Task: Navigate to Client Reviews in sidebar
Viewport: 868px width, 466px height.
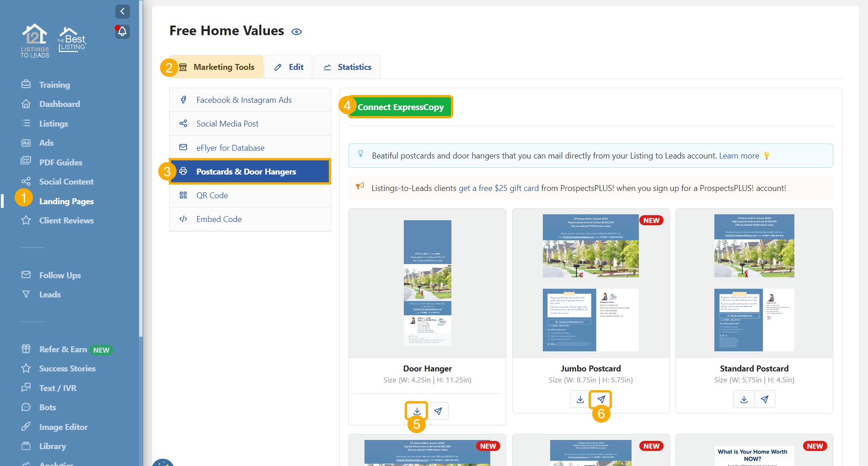Action: pos(66,221)
